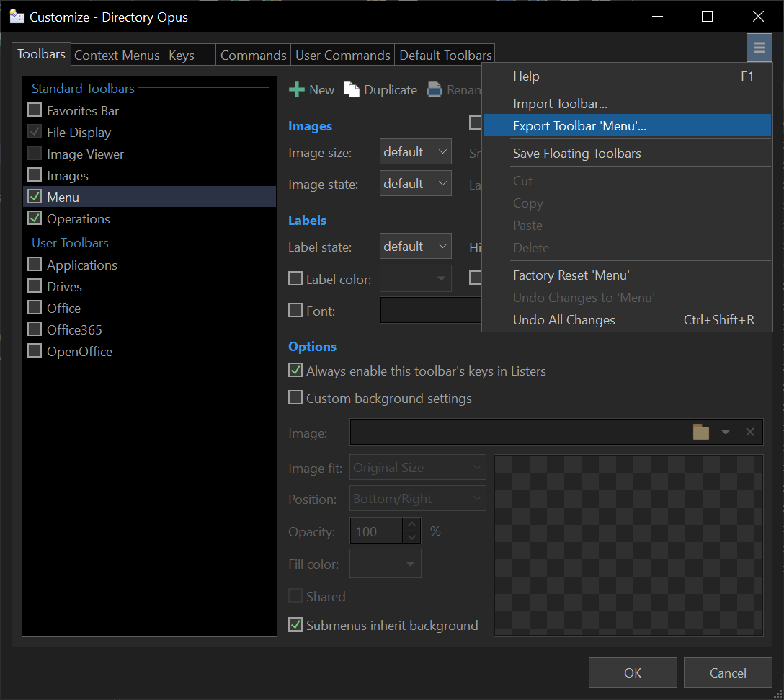Enable Custom background settings

point(295,398)
